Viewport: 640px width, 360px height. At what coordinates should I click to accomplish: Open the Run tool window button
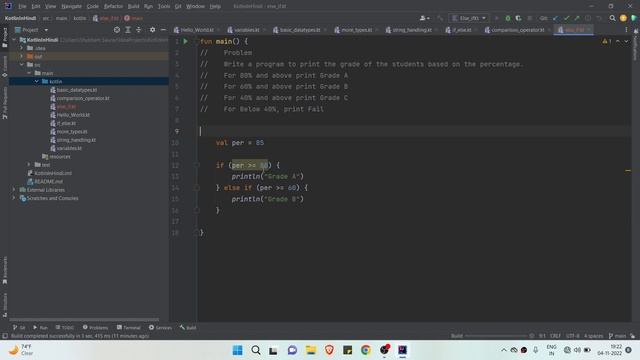coord(40,328)
